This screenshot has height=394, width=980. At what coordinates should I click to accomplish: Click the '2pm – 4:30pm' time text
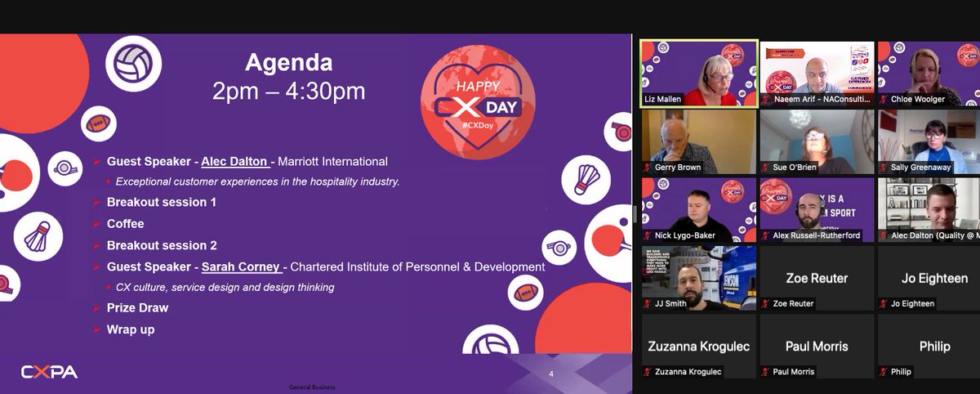[x=289, y=92]
